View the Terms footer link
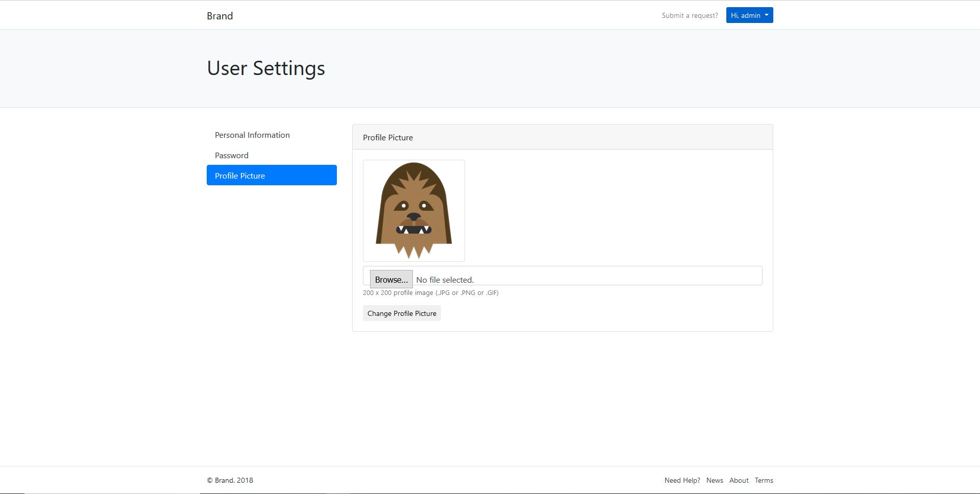980x494 pixels. click(764, 480)
